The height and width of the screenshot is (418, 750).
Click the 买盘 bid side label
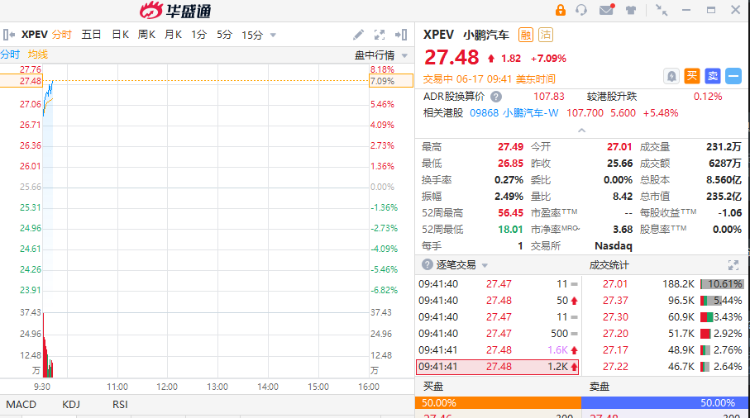(433, 386)
